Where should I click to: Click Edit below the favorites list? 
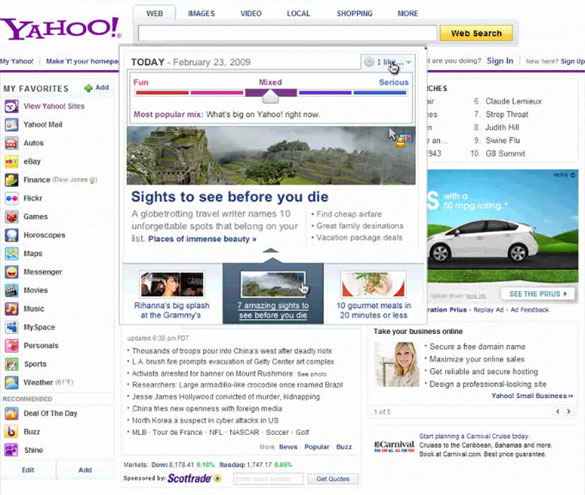pos(28,470)
